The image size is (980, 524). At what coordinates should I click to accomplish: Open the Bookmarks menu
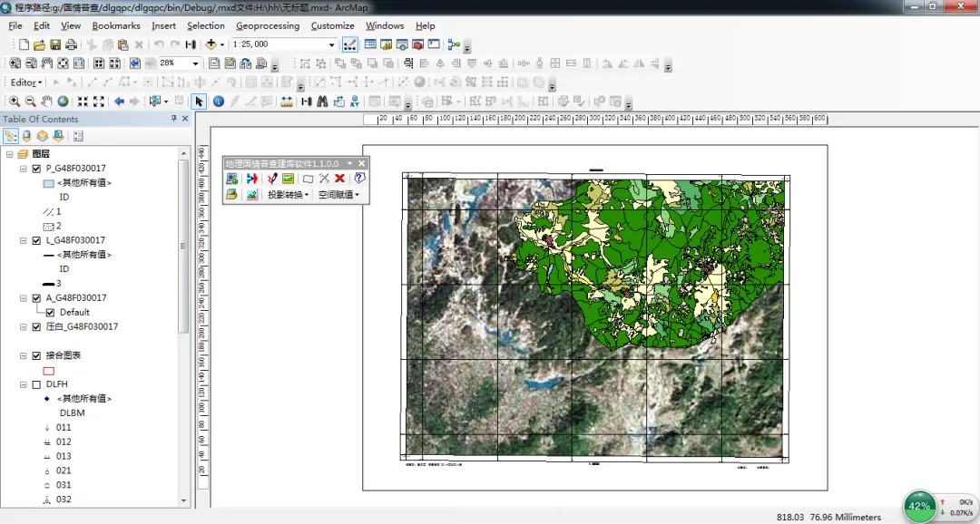point(115,25)
